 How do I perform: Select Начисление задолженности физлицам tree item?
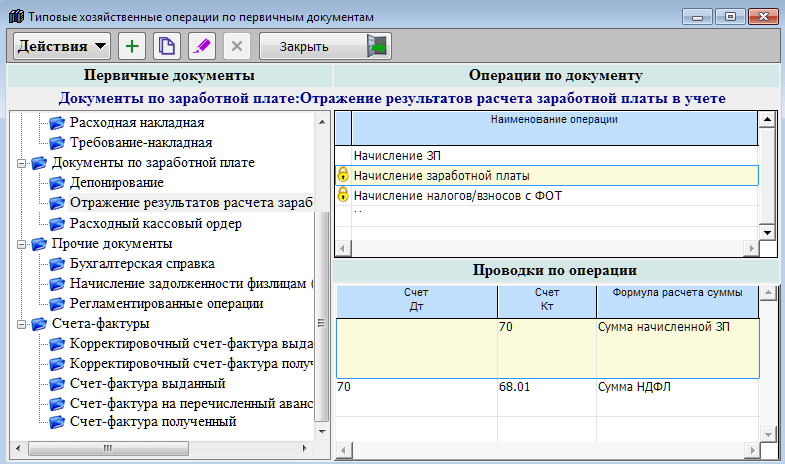pyautogui.click(x=191, y=283)
